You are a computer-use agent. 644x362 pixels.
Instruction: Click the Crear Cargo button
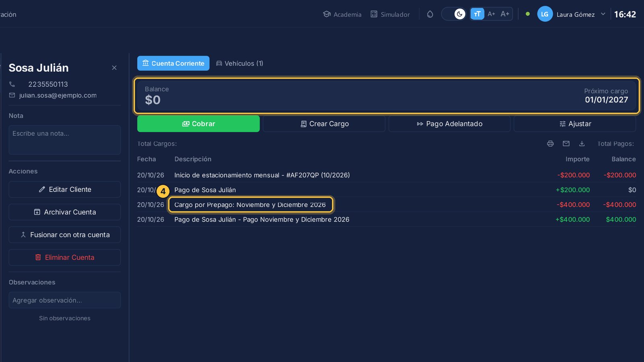(324, 124)
